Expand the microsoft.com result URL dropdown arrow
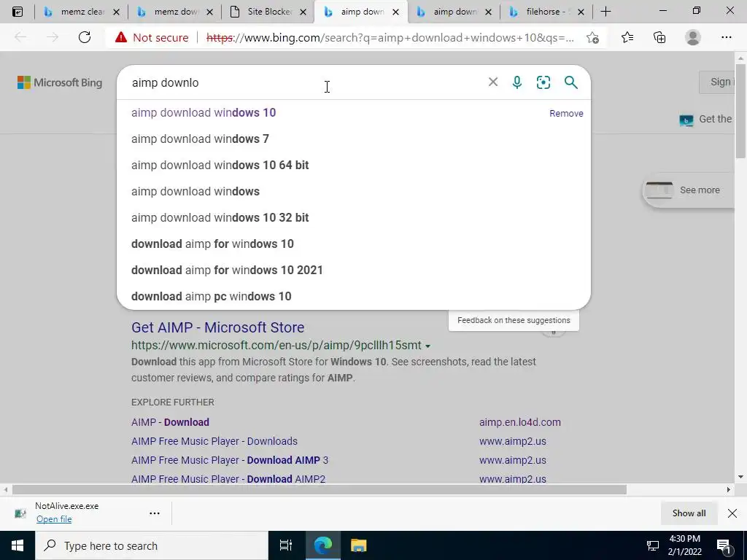This screenshot has height=560, width=747. [x=427, y=346]
